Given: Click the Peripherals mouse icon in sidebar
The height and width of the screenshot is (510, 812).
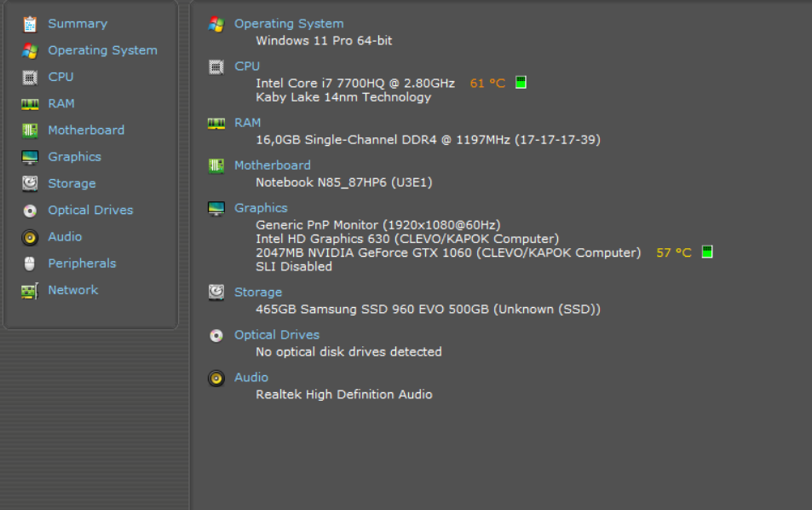Looking at the screenshot, I should click(x=30, y=264).
